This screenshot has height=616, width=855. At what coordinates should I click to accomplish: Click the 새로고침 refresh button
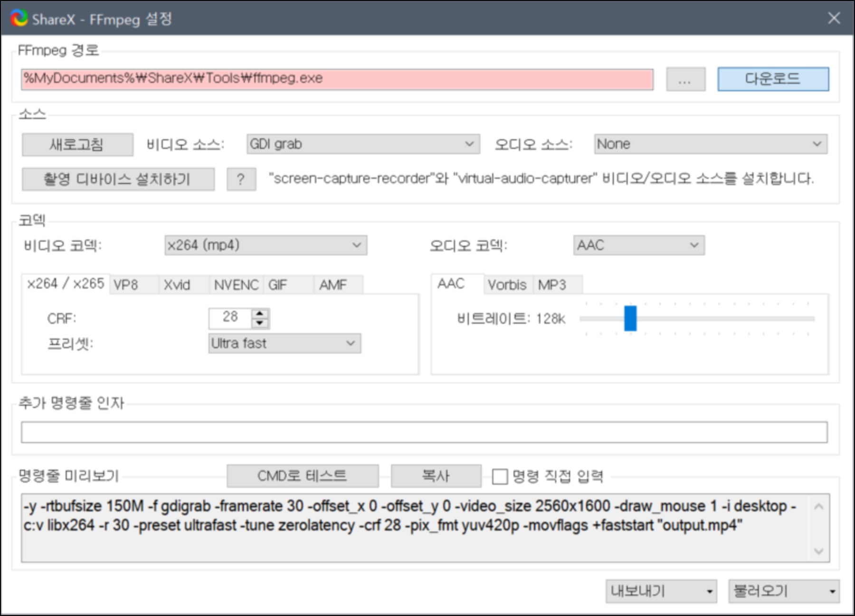(77, 144)
